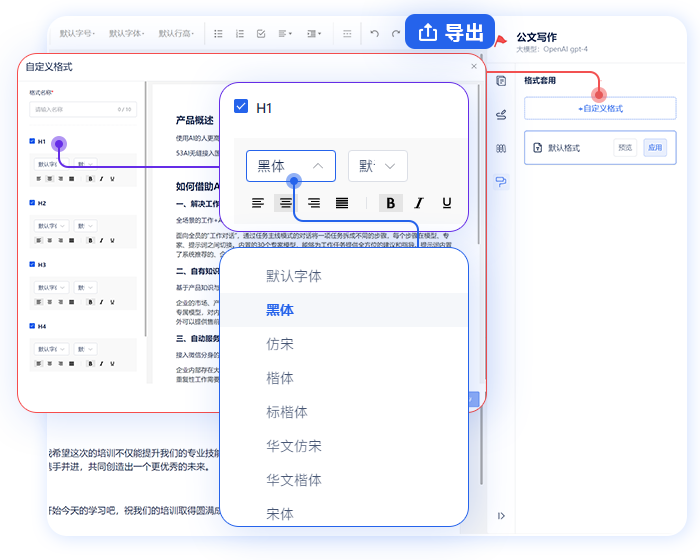Open the 默认行高 line height dropdown
Image resolution: width=700 pixels, height=560 pixels.
[x=176, y=33]
